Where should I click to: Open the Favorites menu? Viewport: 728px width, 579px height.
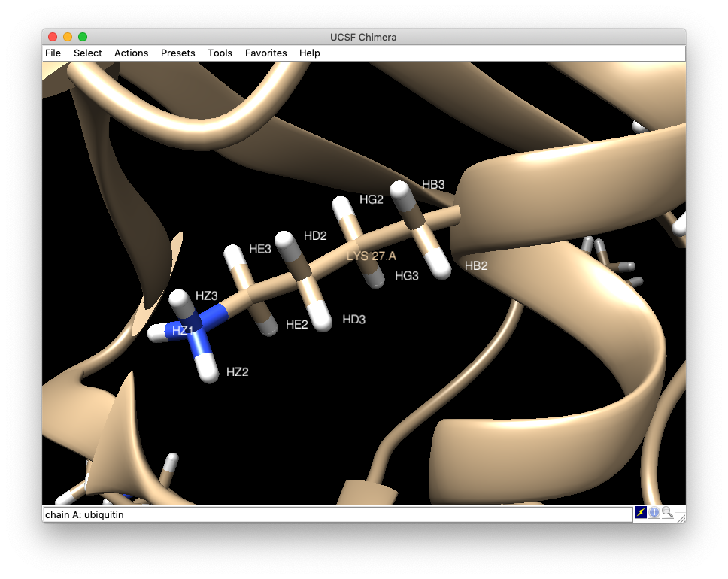[265, 53]
